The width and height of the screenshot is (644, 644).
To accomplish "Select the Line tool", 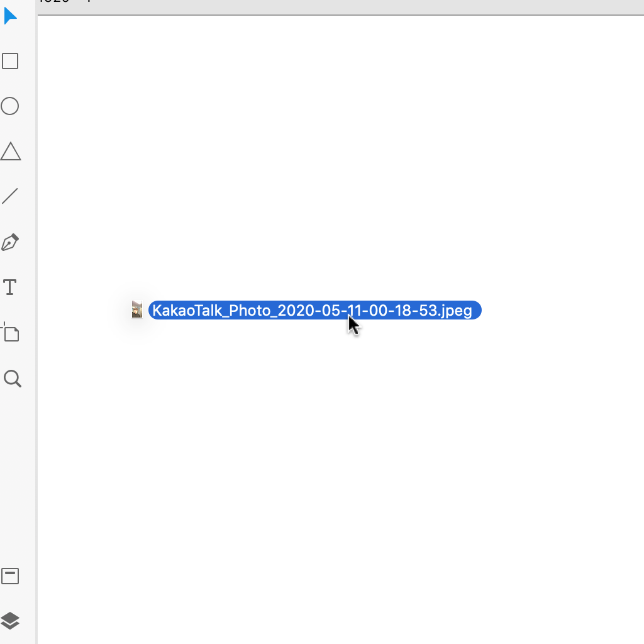I will point(10,196).
